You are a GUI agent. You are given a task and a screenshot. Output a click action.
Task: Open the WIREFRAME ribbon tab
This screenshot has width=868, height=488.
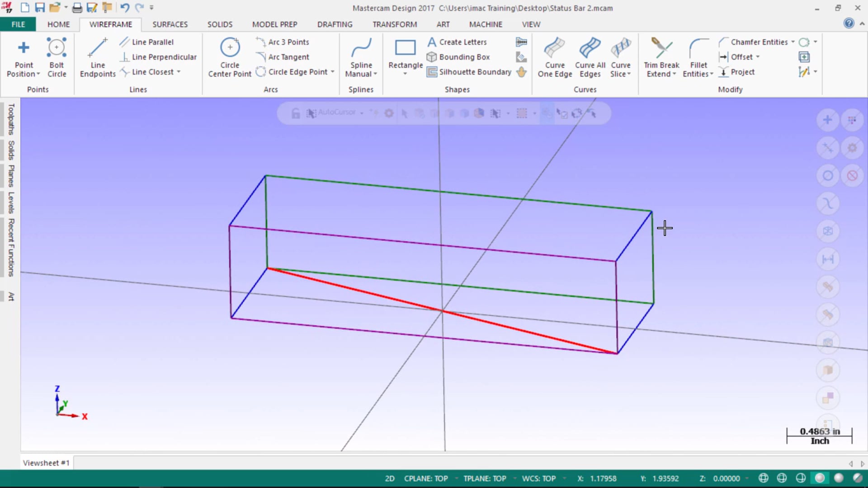(110, 24)
